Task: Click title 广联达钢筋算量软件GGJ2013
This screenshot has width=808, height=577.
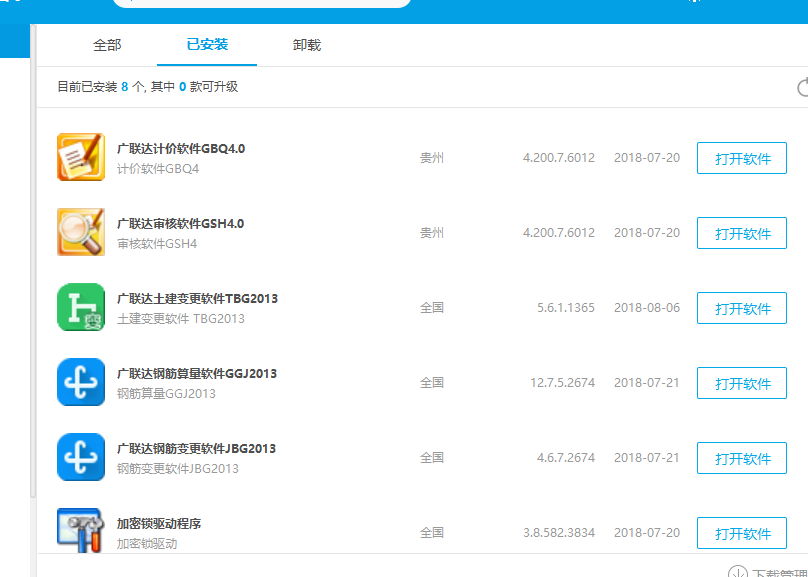Action: click(x=197, y=374)
